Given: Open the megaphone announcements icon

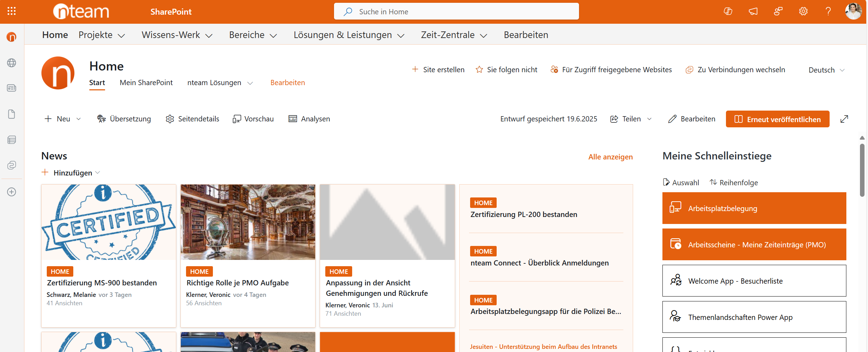Looking at the screenshot, I should (753, 12).
